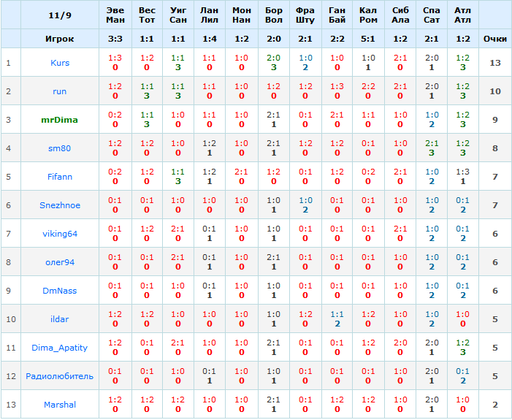
Task: Select the Ган Бай match header
Action: [x=337, y=15]
